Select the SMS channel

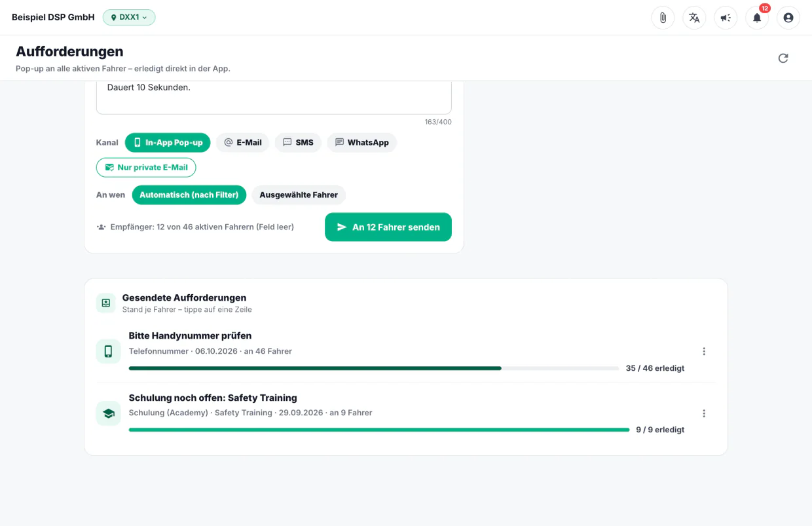pos(298,142)
